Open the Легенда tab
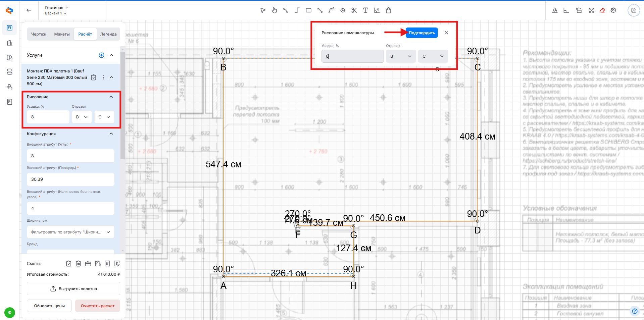Image resolution: width=644 pixels, height=320 pixels. (x=108, y=34)
